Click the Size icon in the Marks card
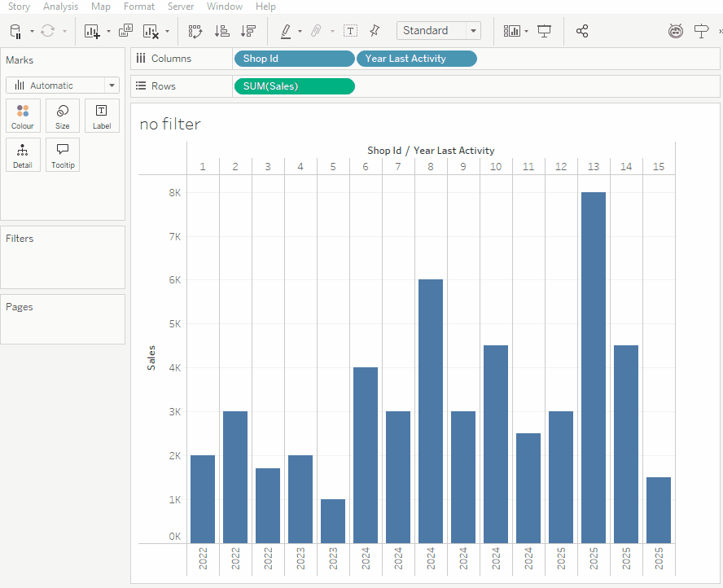 (62, 115)
